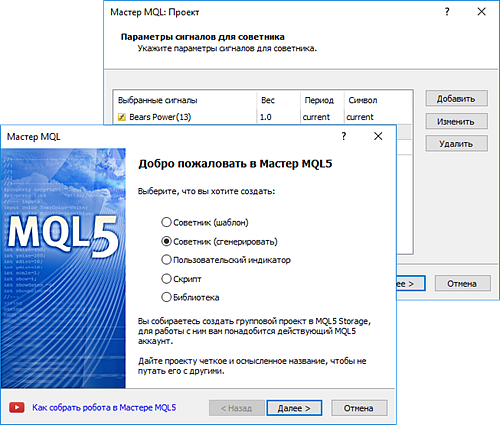The width and height of the screenshot is (500, 425).
Task: Click Добавить in the Проект window
Action: pyautogui.click(x=456, y=99)
